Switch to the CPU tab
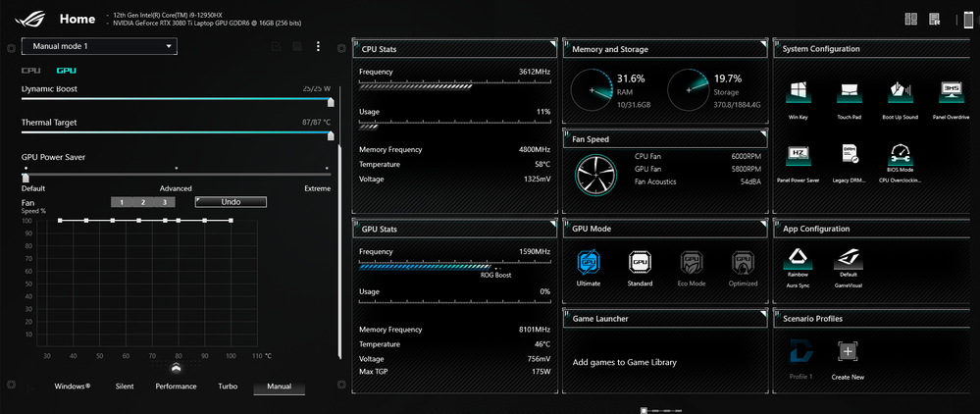 (31, 72)
